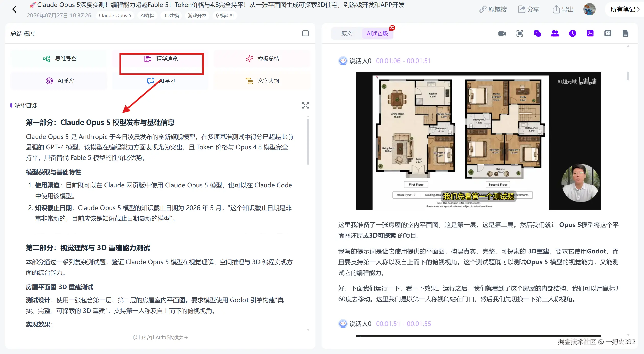Click subheading 模型获取与基础特性
Viewport: 644px width, 354px height.
pyautogui.click(x=53, y=172)
